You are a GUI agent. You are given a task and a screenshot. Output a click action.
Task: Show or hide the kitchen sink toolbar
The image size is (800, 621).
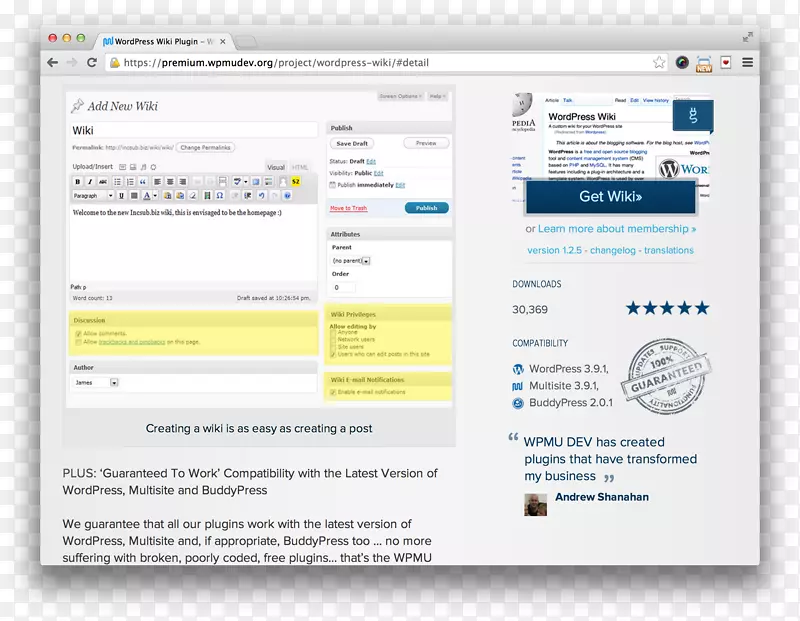tap(268, 182)
